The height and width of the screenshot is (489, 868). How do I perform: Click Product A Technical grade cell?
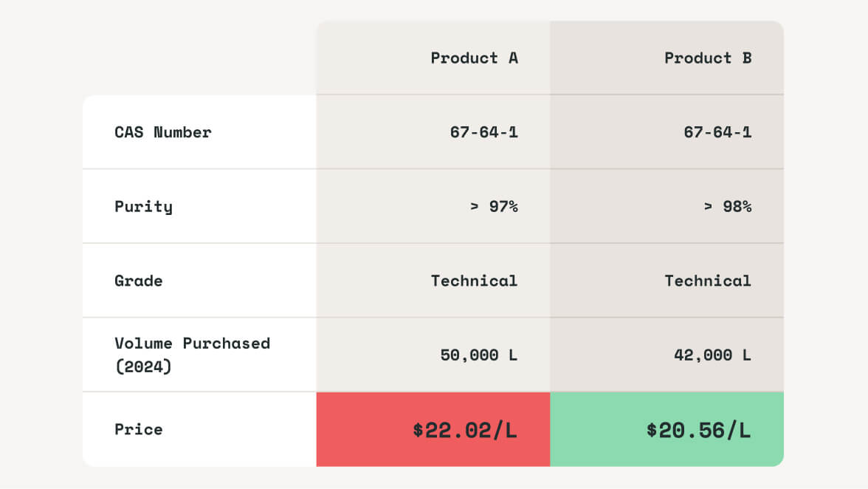point(474,281)
